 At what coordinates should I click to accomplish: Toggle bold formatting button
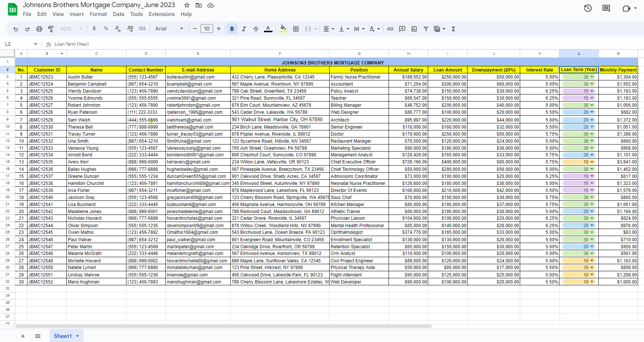[x=232, y=29]
